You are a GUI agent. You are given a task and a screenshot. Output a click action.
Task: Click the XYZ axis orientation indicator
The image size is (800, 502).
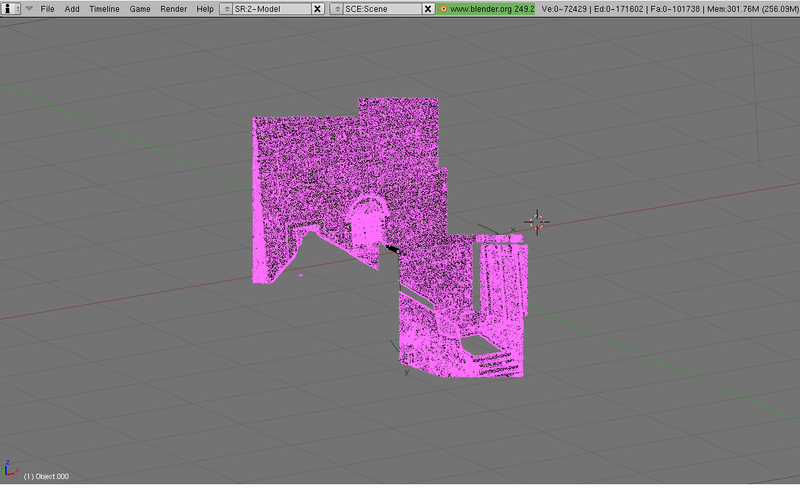(x=10, y=468)
